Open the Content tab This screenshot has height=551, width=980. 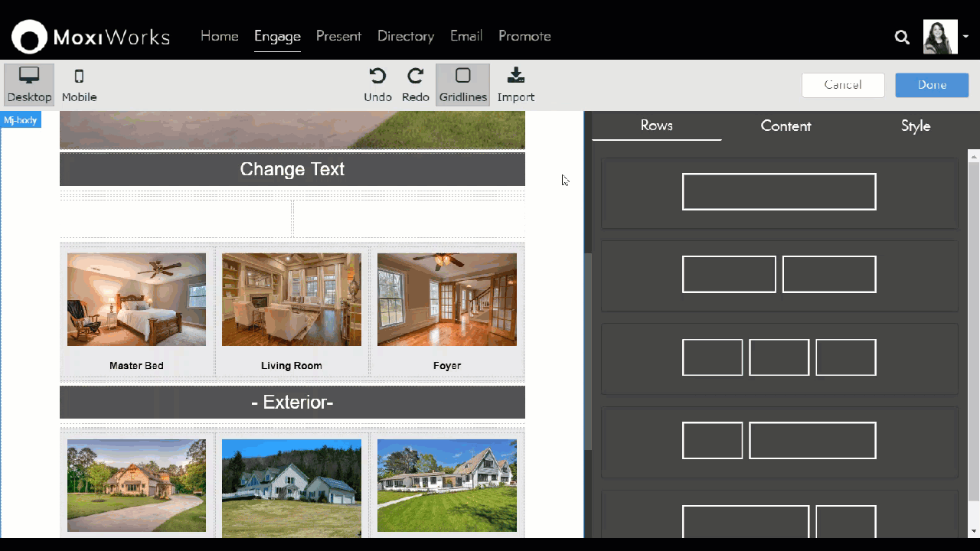pyautogui.click(x=786, y=126)
